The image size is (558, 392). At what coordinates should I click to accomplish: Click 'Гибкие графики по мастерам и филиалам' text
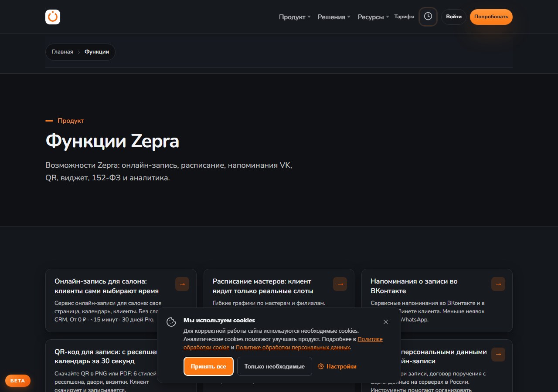pyautogui.click(x=269, y=303)
